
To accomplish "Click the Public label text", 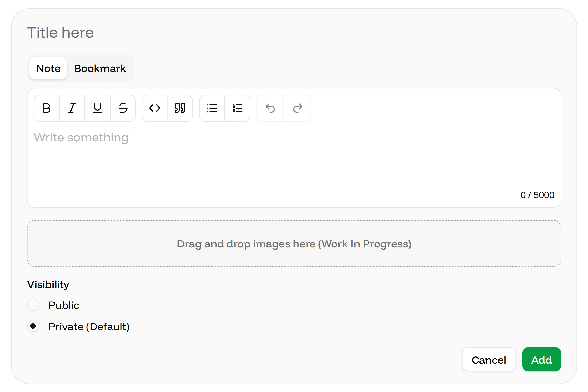I will [x=64, y=305].
